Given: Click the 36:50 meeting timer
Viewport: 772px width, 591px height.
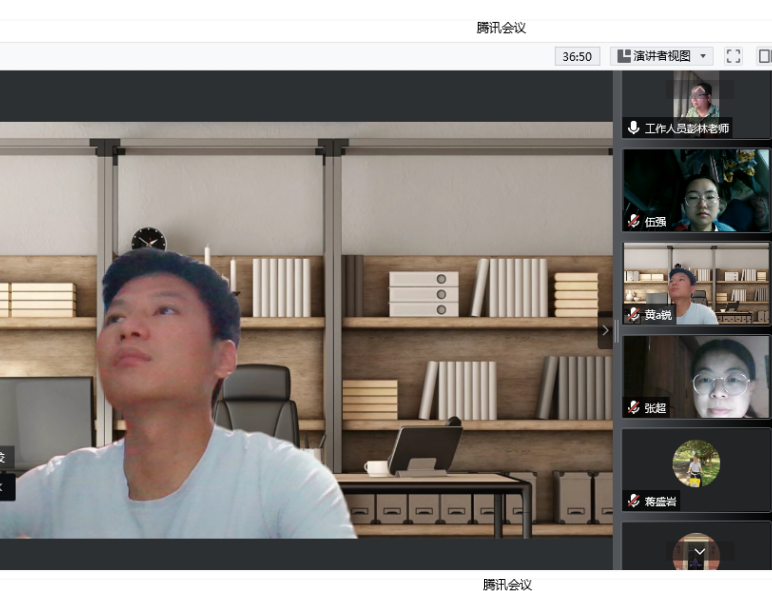Looking at the screenshot, I should click(577, 56).
